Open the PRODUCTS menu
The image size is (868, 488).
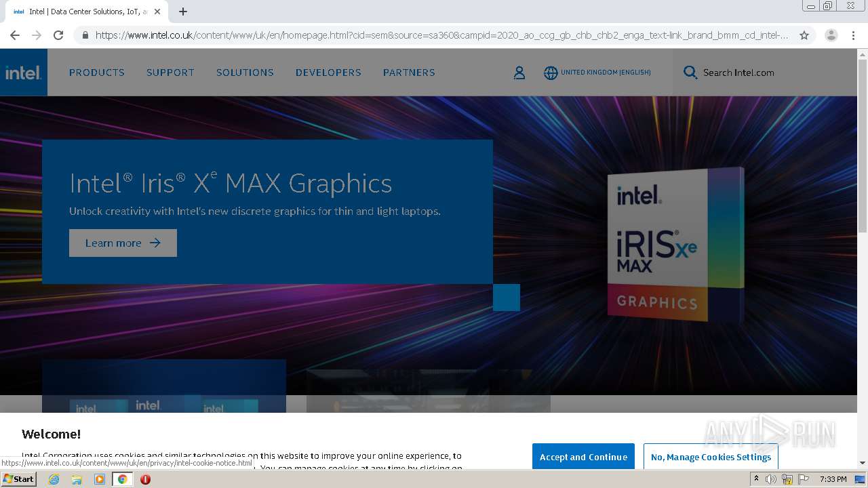[x=97, y=73]
